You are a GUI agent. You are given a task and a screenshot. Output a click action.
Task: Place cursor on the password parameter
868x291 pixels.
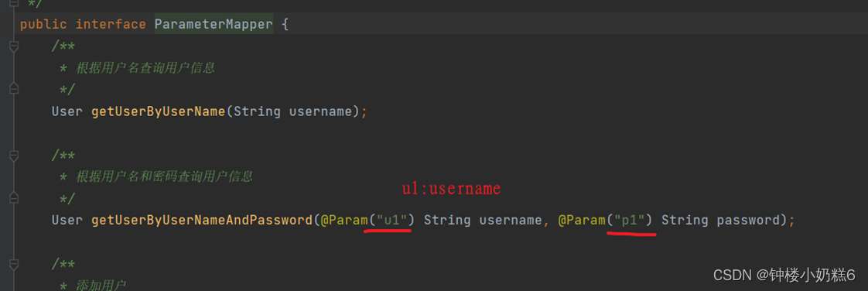point(748,220)
